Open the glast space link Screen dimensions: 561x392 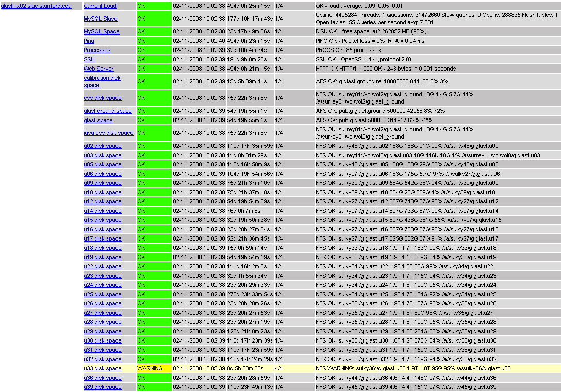(98, 120)
